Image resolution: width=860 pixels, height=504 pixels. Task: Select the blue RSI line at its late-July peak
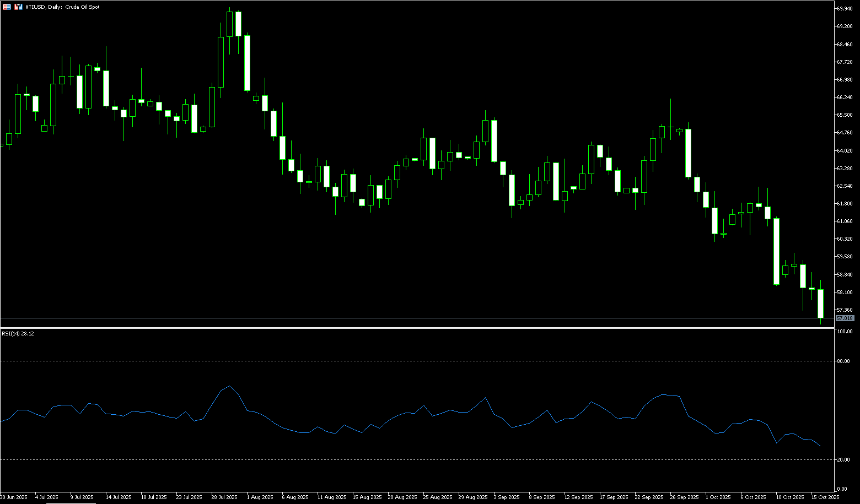(x=229, y=386)
